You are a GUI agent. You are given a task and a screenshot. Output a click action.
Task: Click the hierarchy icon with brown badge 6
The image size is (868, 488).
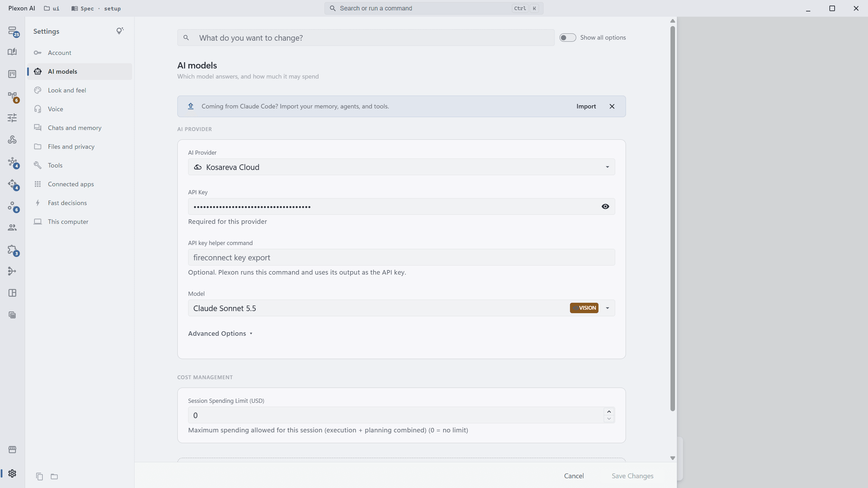[13, 96]
